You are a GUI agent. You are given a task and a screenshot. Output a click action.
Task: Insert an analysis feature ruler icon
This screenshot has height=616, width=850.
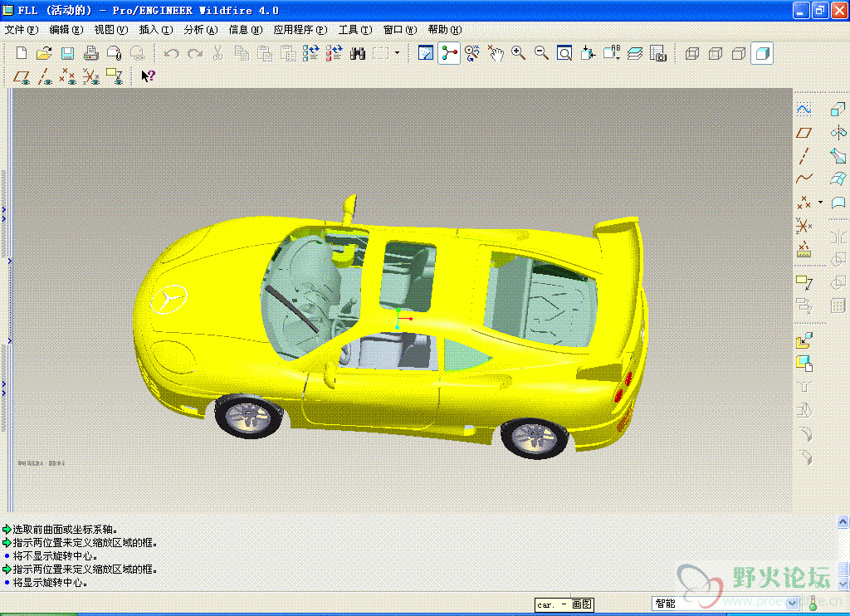point(804,249)
